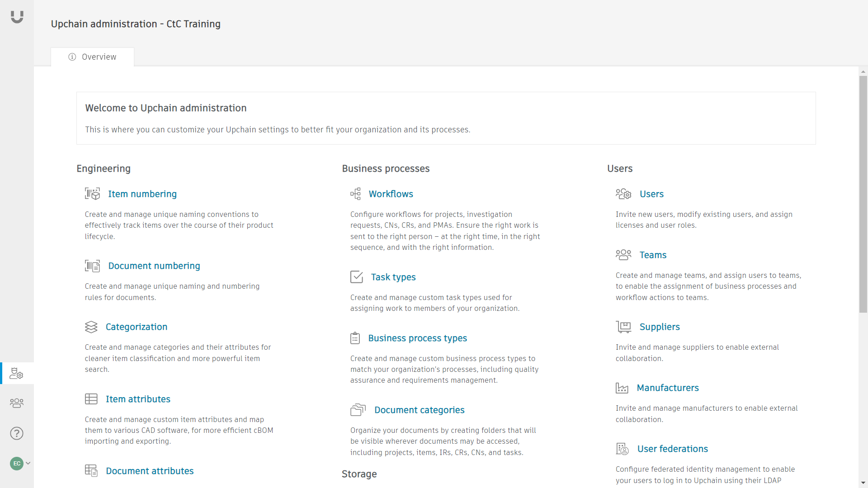Viewport: 868px width, 488px height.
Task: Click the Item numbering barcode icon
Action: pos(92,194)
